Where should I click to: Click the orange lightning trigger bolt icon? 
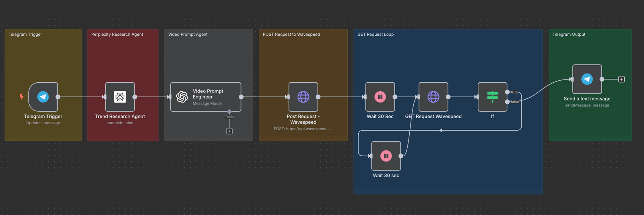tap(22, 97)
